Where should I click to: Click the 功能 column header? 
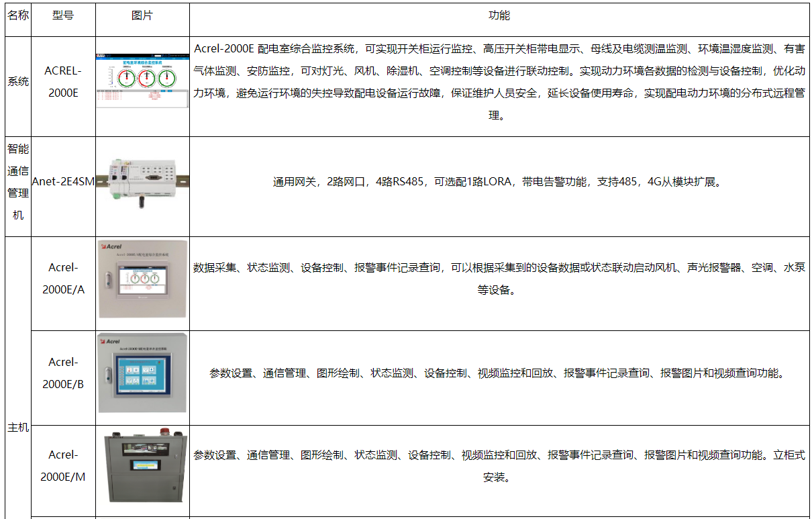coord(499,15)
